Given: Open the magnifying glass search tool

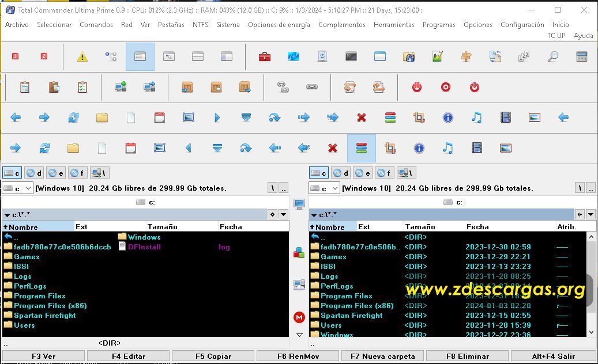Looking at the screenshot, I should [x=552, y=57].
